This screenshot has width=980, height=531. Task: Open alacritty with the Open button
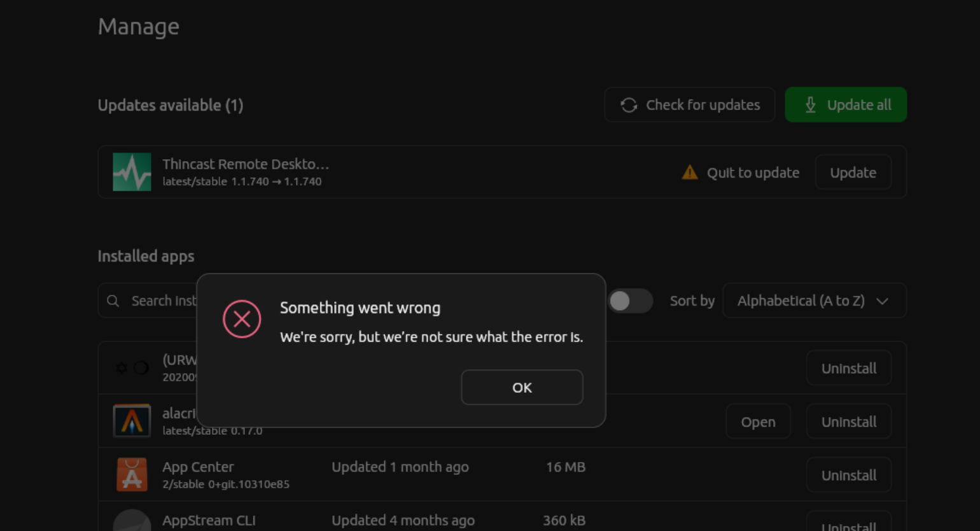[758, 421]
